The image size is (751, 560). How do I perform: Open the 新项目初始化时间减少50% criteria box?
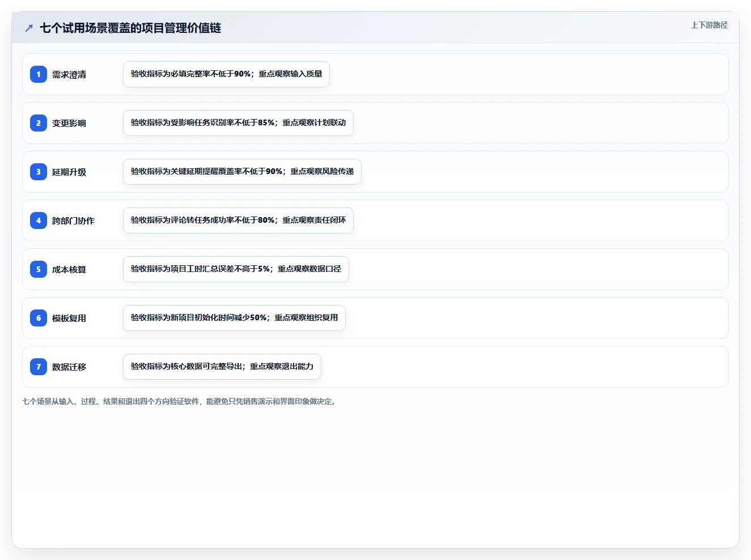click(x=234, y=318)
